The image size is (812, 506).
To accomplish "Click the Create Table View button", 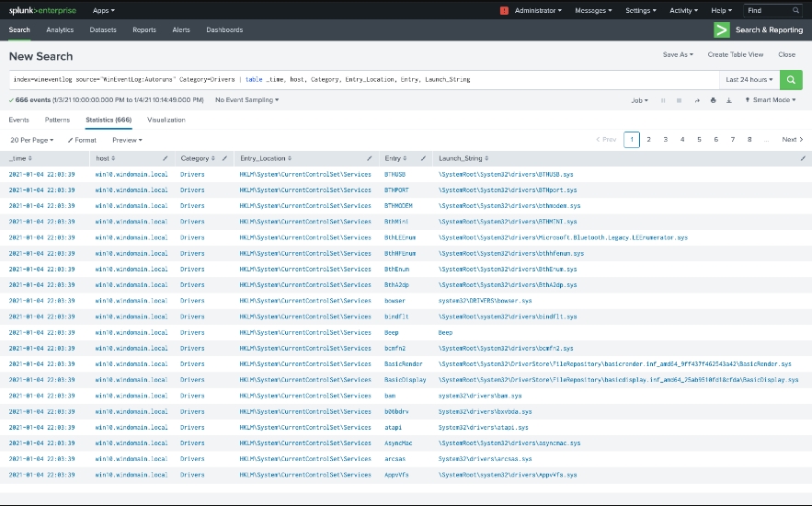I will tap(736, 55).
